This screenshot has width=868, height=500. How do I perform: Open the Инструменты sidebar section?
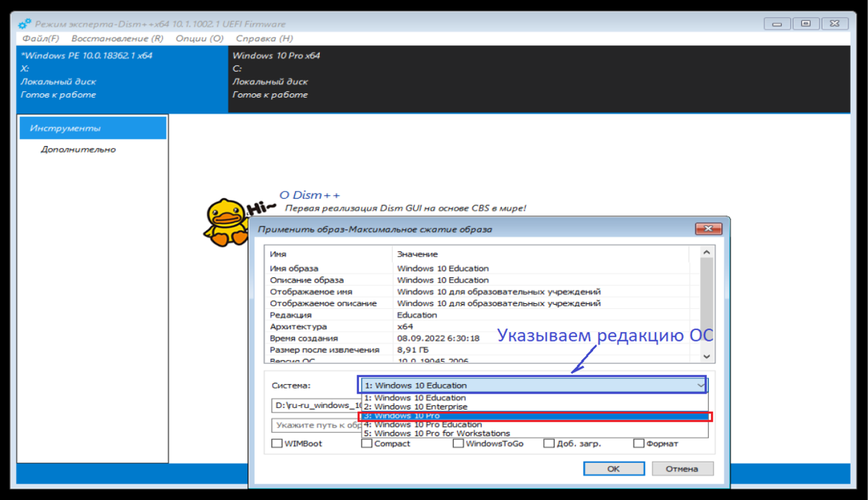(x=93, y=128)
